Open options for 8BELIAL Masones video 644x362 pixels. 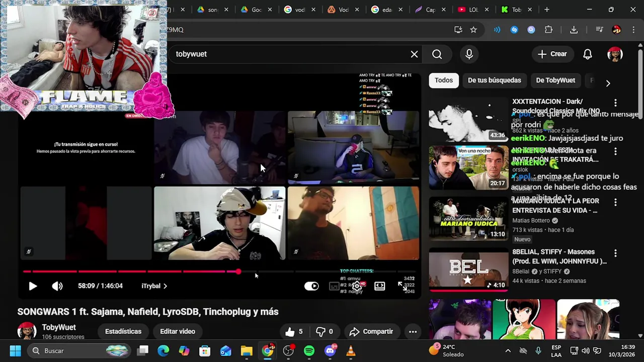(615, 253)
